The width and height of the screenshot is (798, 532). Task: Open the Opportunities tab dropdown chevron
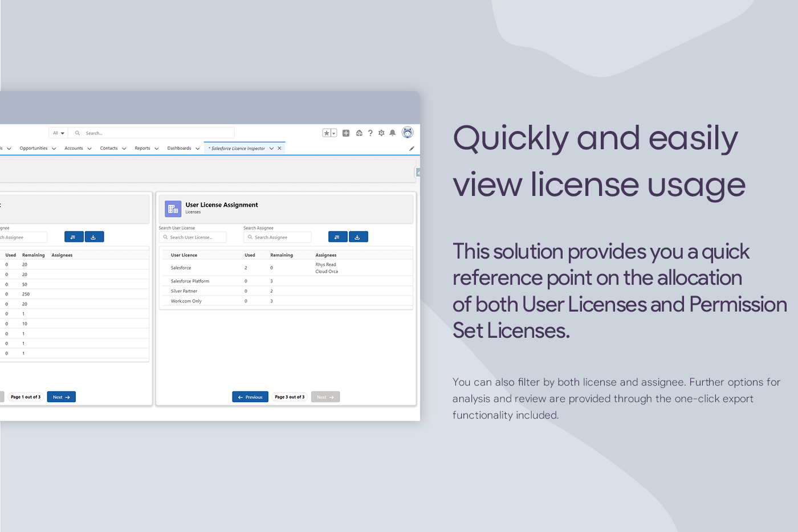click(54, 148)
